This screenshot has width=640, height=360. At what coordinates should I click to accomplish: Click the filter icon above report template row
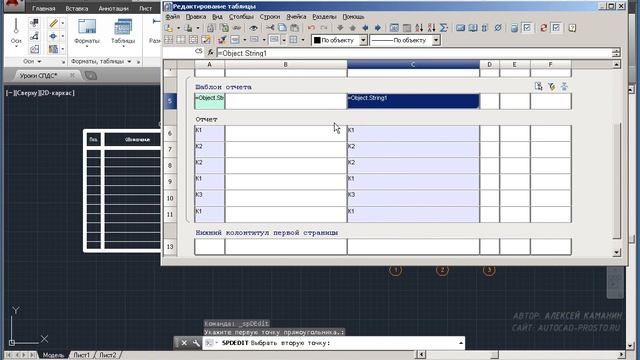[x=551, y=86]
